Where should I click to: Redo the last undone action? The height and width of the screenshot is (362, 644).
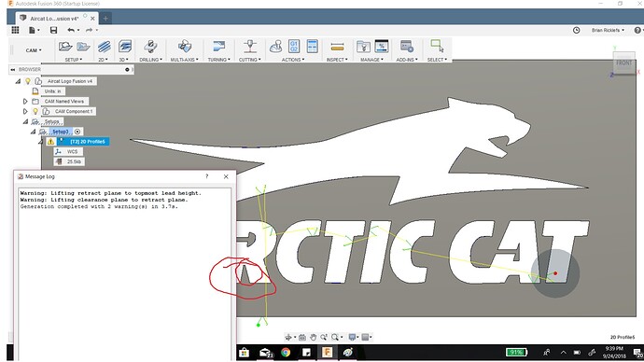[x=89, y=30]
